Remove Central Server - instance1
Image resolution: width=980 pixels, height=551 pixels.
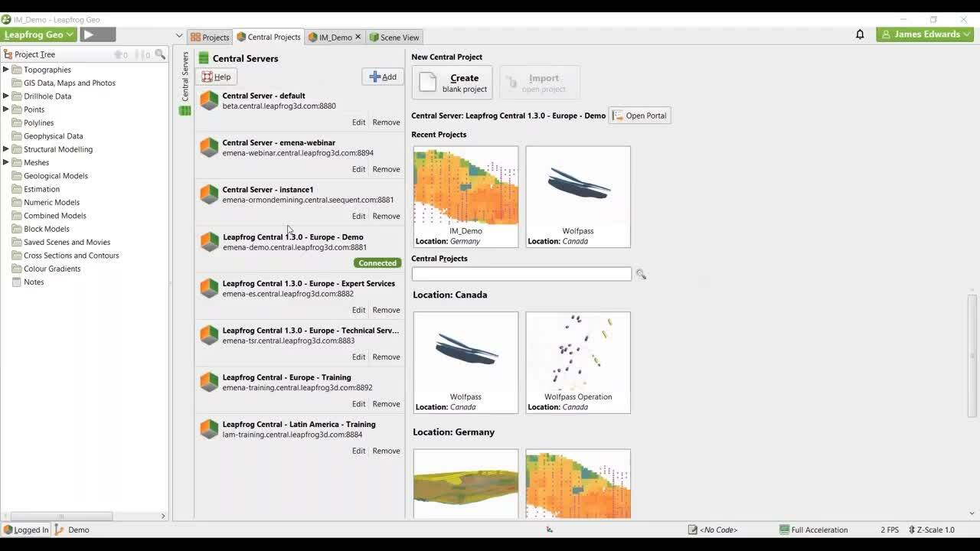click(386, 216)
